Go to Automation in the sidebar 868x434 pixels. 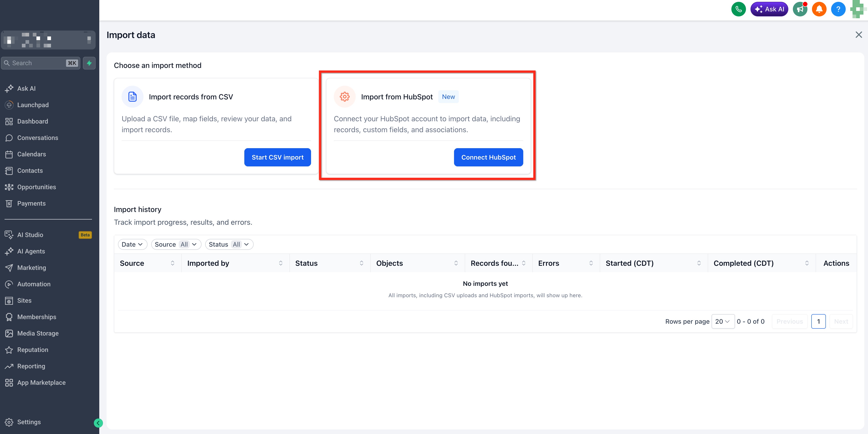click(34, 284)
